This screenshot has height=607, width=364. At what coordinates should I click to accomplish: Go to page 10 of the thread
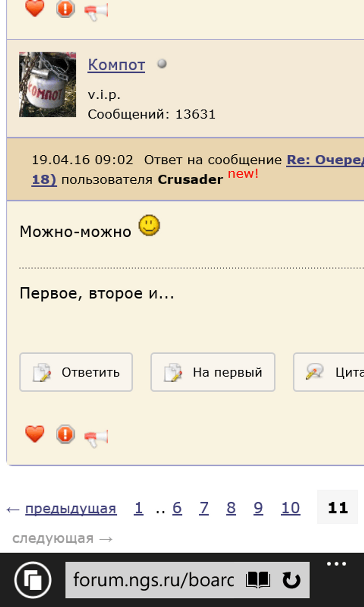click(x=290, y=508)
